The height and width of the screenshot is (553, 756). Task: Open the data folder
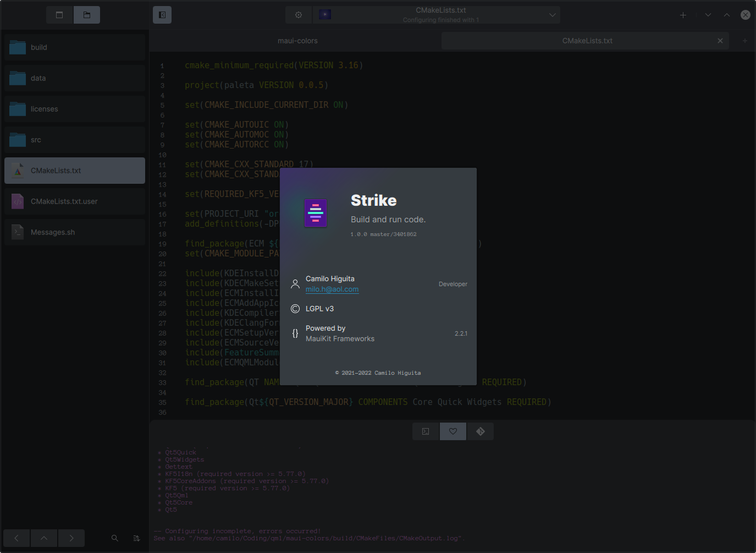point(75,78)
